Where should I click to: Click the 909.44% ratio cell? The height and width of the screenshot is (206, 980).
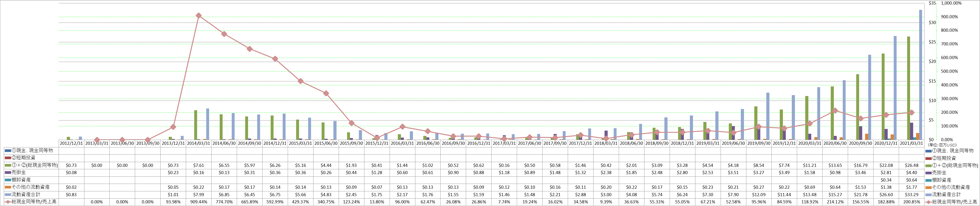[x=199, y=202]
